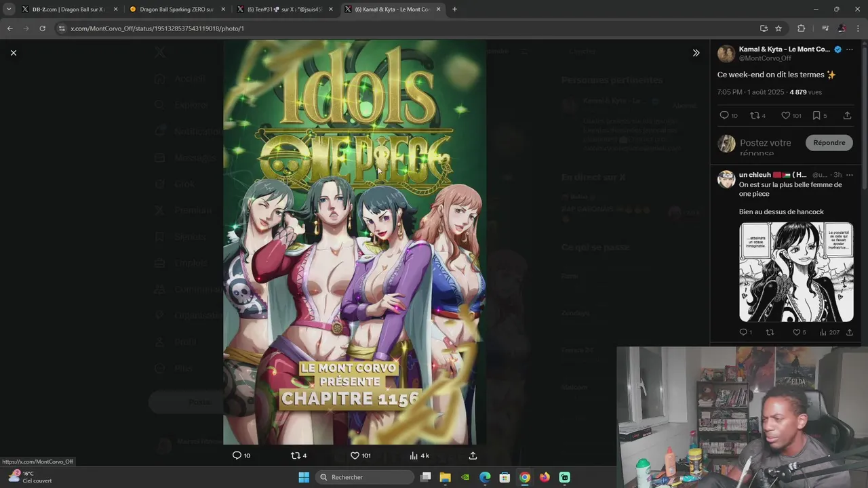Click repost icon below the photo
This screenshot has height=488, width=868.
pyautogui.click(x=295, y=455)
